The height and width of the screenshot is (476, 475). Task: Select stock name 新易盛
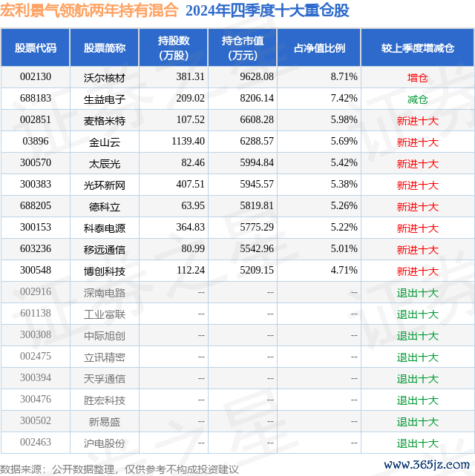[105, 423]
